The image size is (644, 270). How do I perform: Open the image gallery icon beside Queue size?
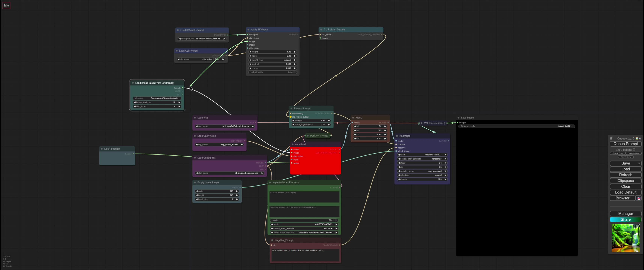coord(637,139)
